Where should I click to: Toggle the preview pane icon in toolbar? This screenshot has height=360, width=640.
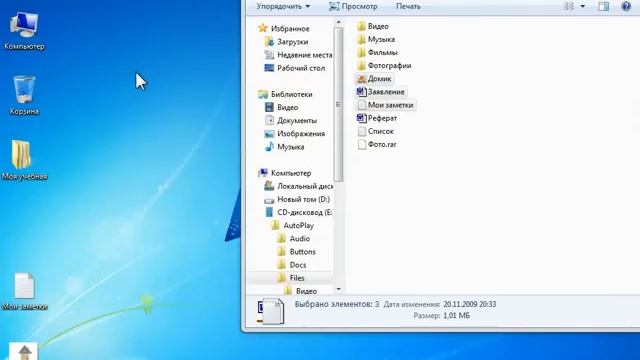point(604,6)
